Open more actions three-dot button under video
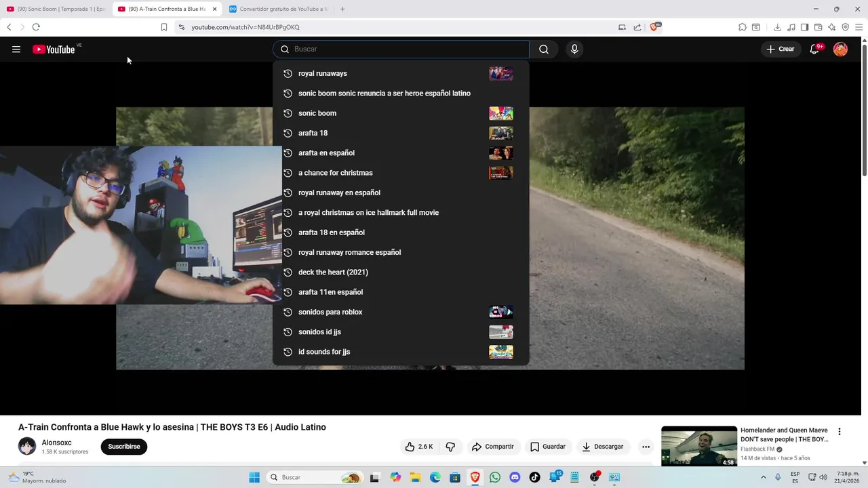This screenshot has width=868, height=488. coord(646,447)
